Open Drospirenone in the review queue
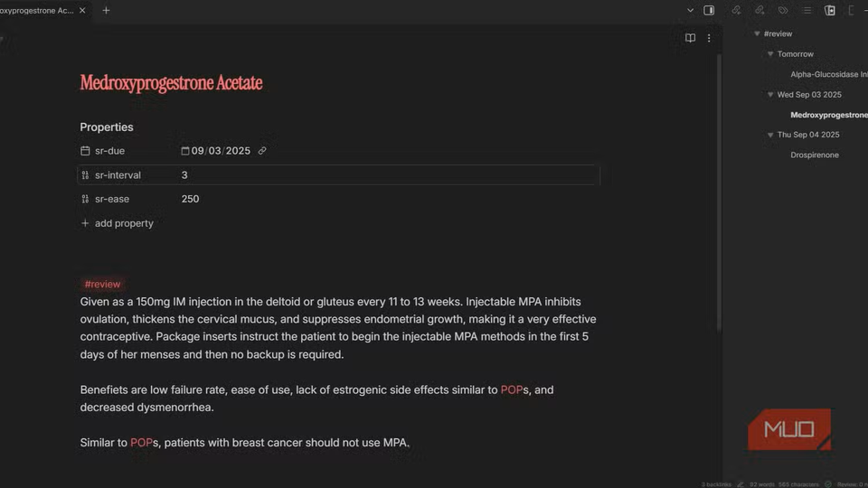 (815, 155)
